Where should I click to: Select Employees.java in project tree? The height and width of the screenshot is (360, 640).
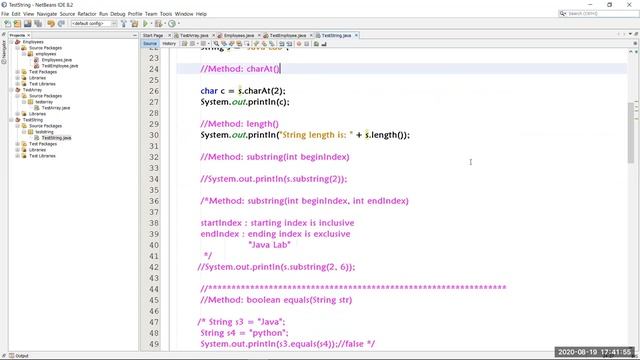point(57,60)
